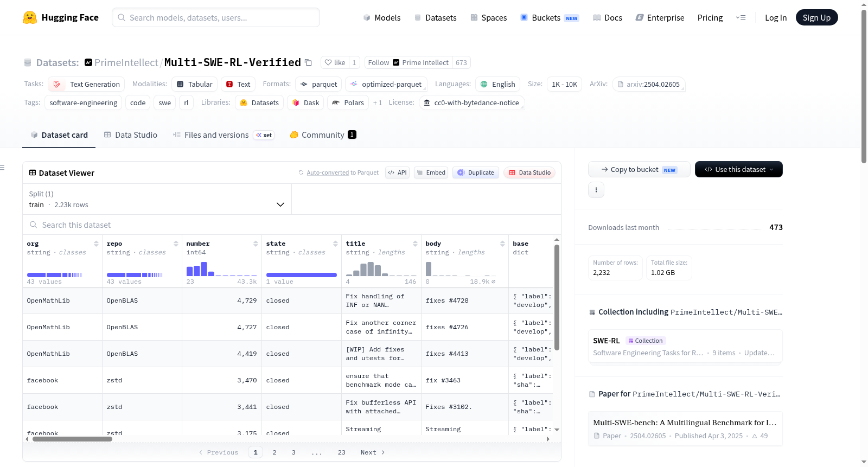Click the upvote triangle icon on paper
This screenshot has width=868, height=467.
click(x=755, y=436)
